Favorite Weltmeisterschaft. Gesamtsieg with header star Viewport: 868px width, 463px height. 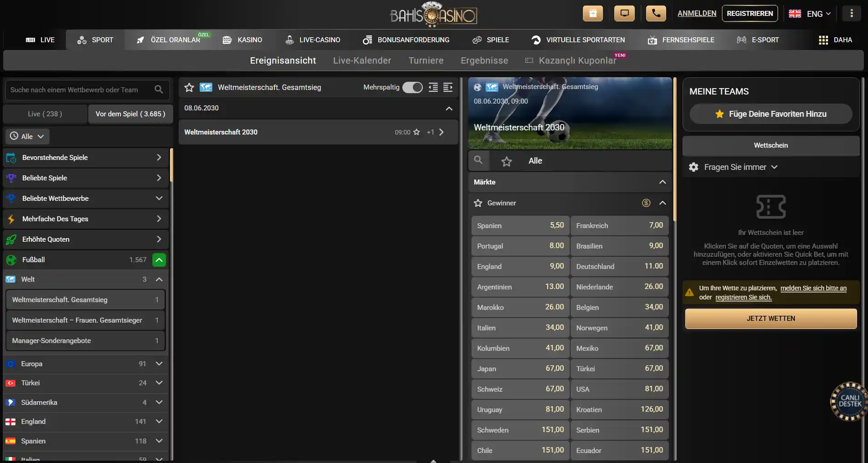pyautogui.click(x=189, y=87)
